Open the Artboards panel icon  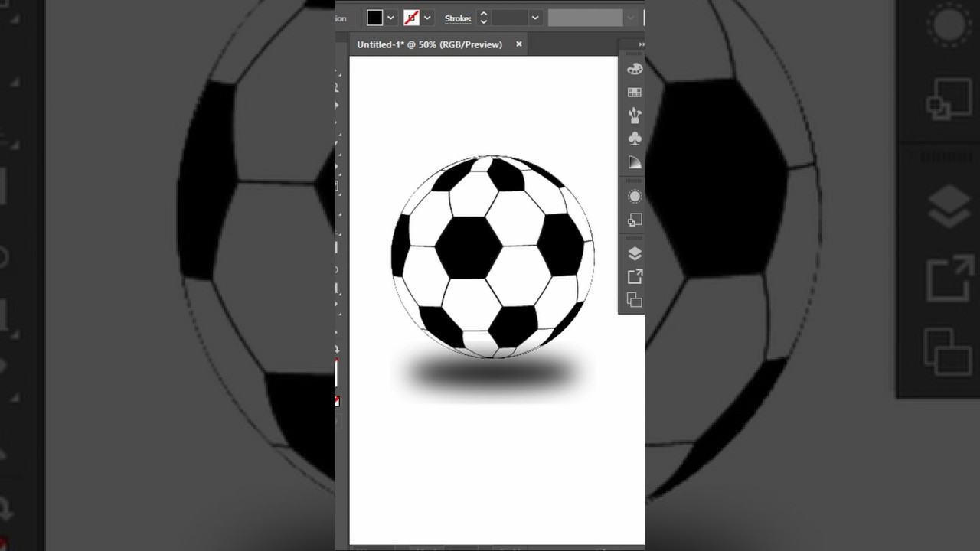(x=635, y=299)
